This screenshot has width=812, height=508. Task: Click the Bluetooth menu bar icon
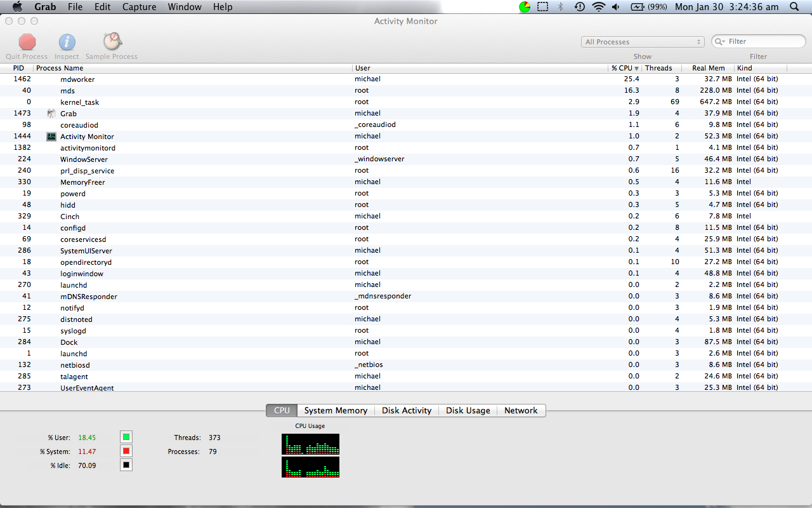tap(561, 7)
